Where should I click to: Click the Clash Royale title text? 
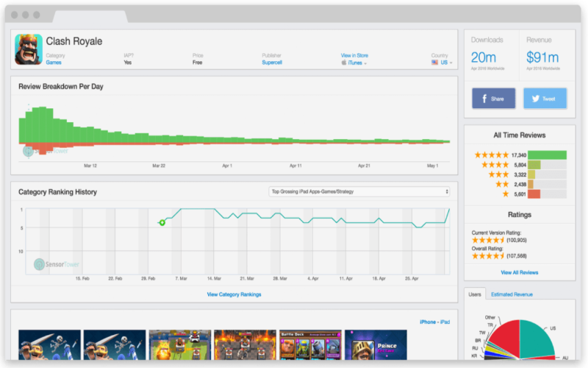(74, 41)
